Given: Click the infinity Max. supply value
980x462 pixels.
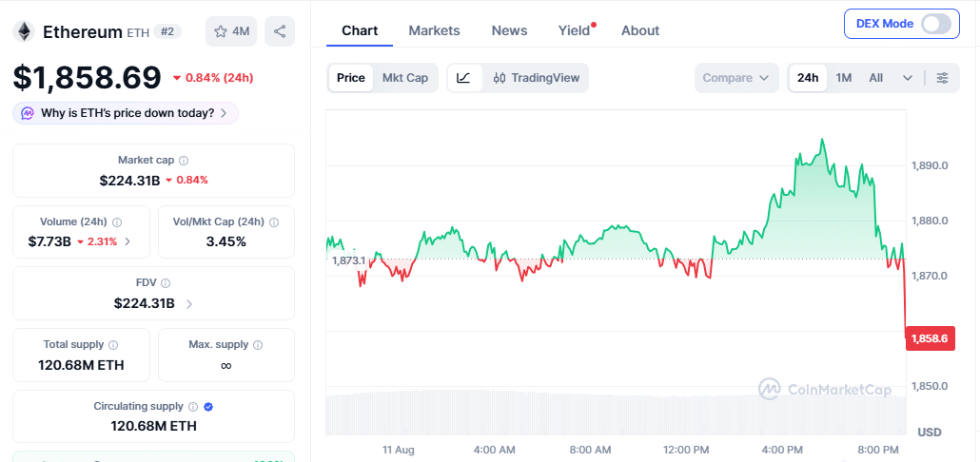Looking at the screenshot, I should click(x=226, y=365).
